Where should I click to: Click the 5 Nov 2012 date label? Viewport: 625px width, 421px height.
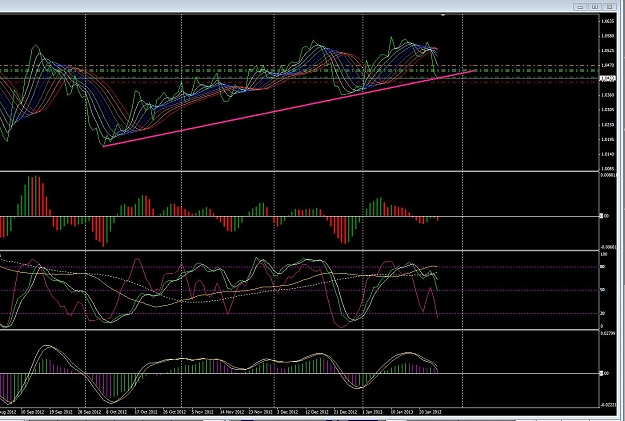pos(202,412)
